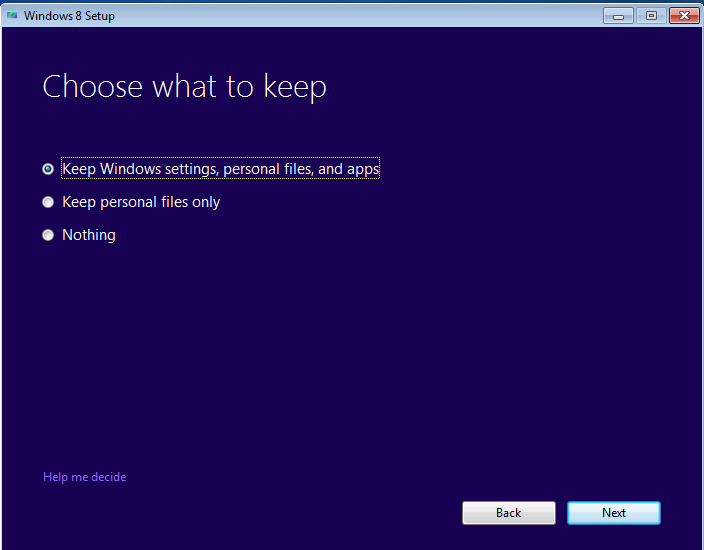Opt to keep only personal files
Image resolution: width=704 pixels, height=550 pixels.
48,202
